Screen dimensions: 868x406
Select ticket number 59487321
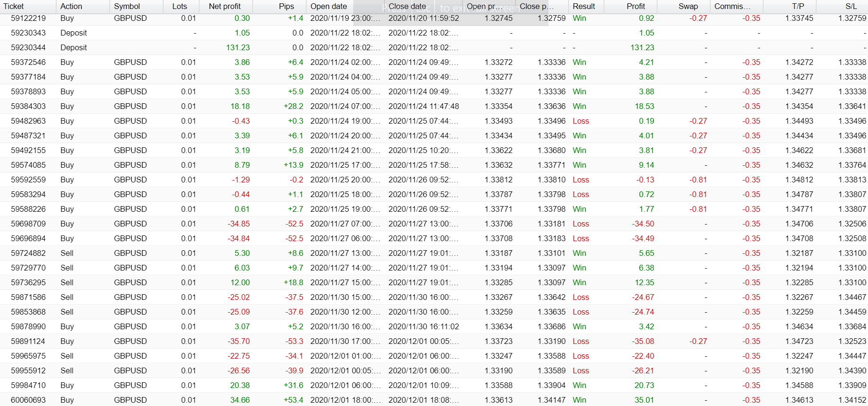[28, 135]
